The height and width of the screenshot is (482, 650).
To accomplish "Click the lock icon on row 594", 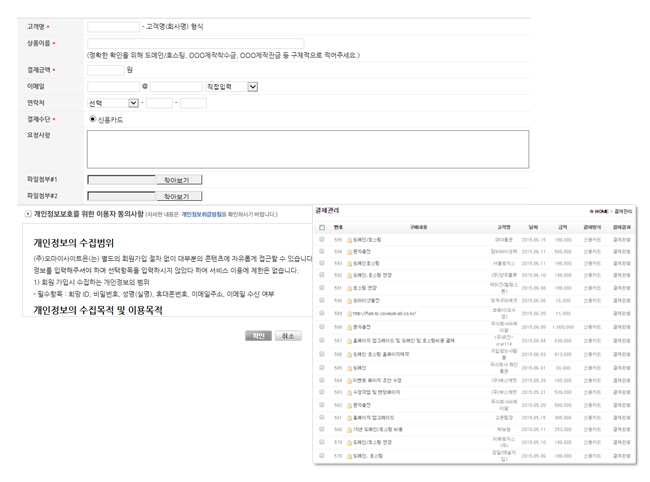I will coord(350,252).
